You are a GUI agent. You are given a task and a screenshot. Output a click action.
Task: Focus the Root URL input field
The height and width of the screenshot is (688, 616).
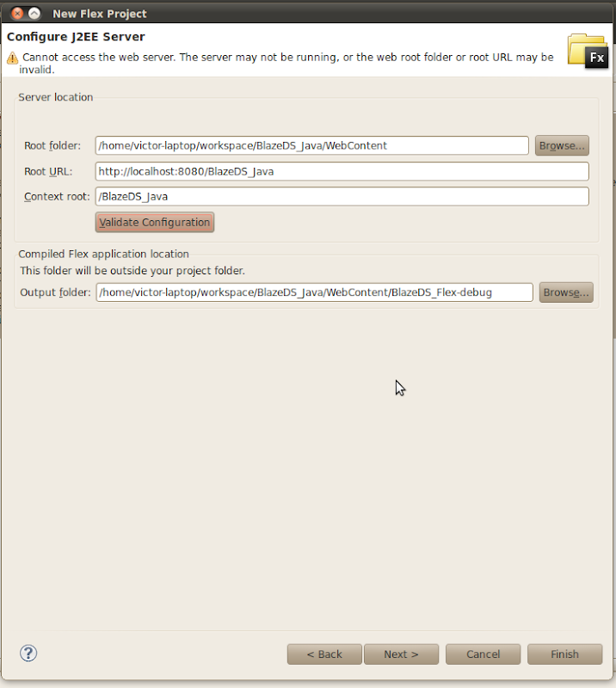[342, 171]
